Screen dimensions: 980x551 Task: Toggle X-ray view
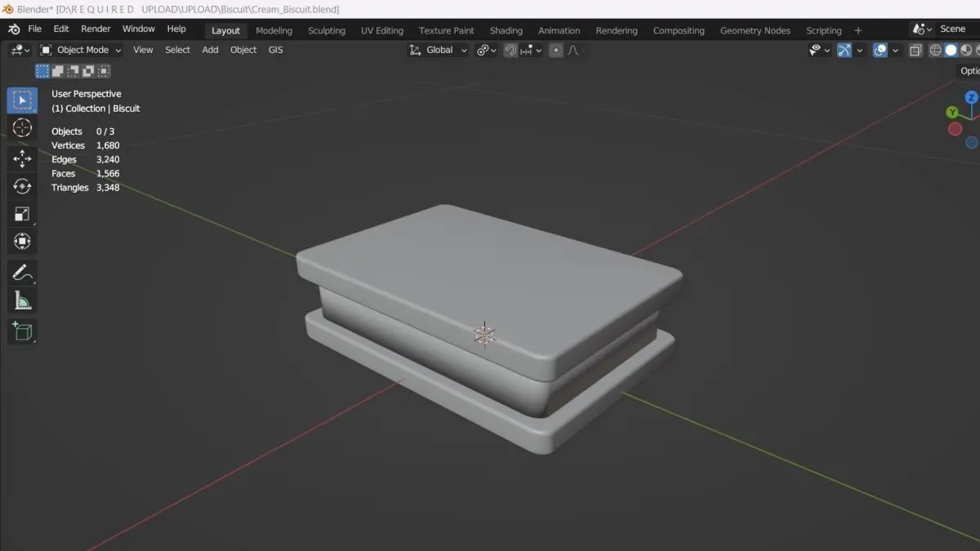pyautogui.click(x=915, y=50)
